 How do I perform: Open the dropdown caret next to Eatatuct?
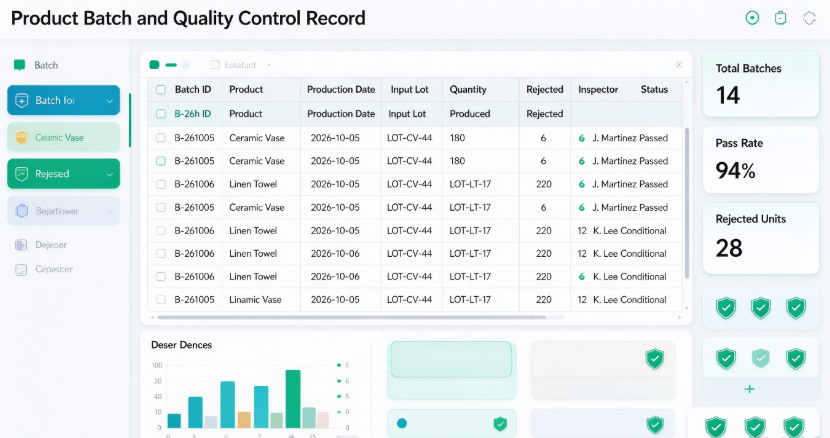(269, 65)
